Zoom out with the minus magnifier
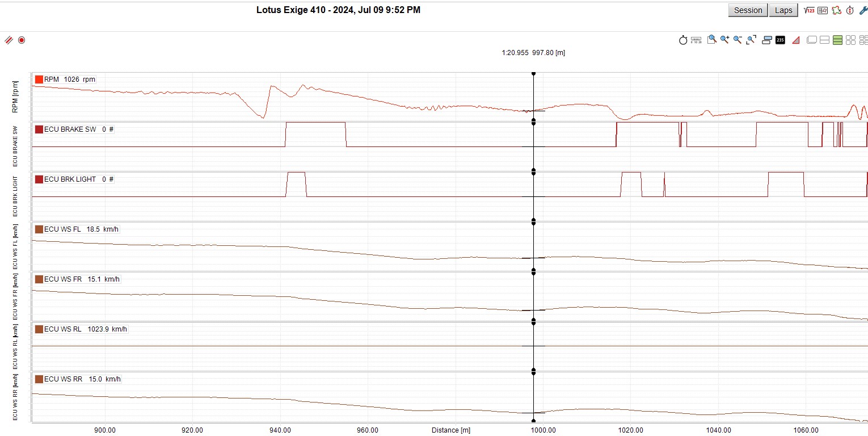This screenshot has width=868, height=436. pos(738,40)
